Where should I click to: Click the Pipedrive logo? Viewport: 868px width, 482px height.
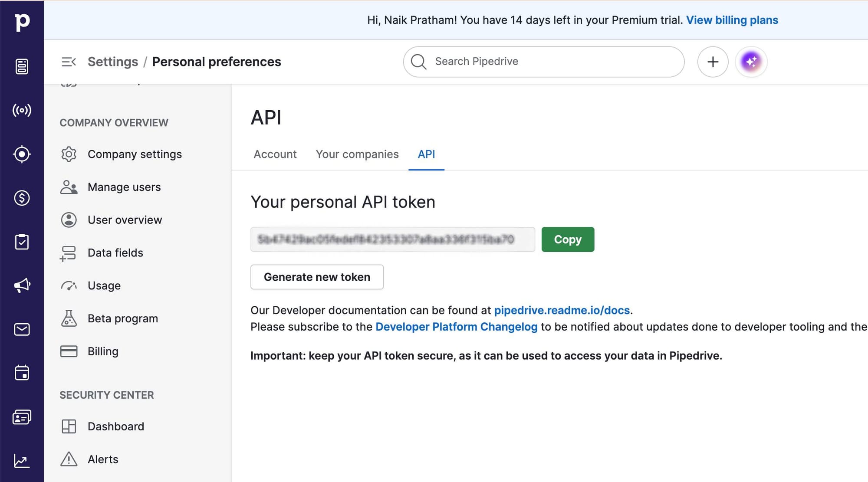point(22,21)
